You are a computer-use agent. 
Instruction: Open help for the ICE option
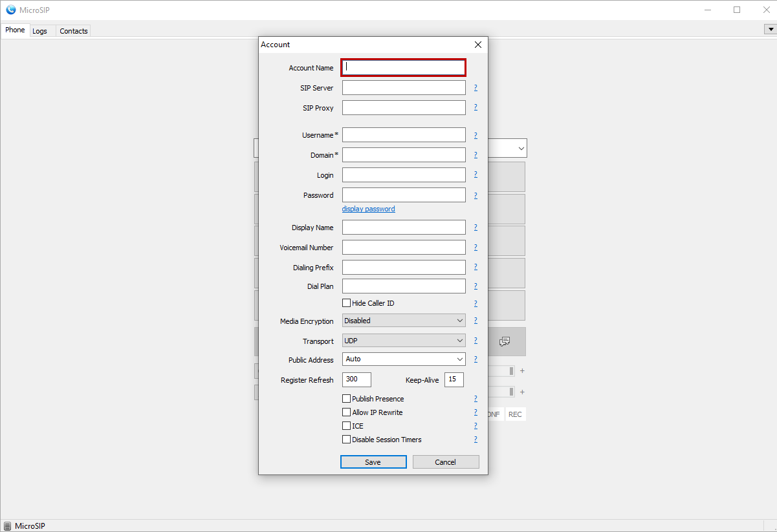point(476,426)
